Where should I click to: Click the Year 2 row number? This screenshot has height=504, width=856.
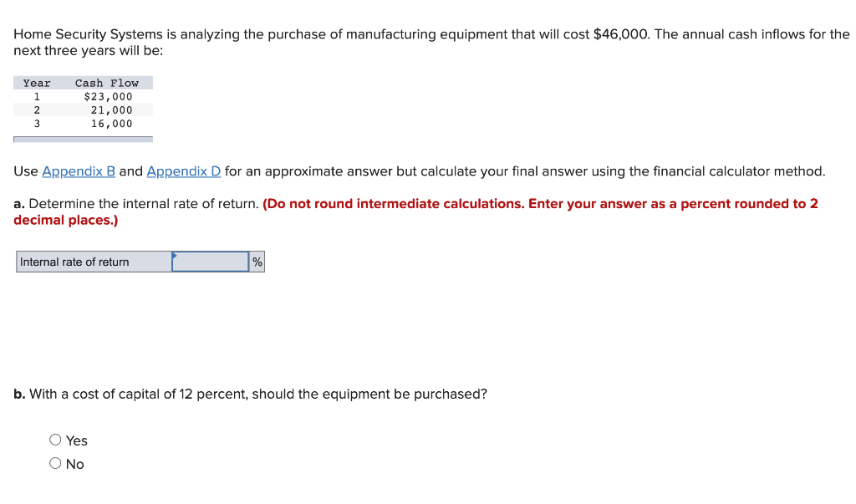point(37,110)
